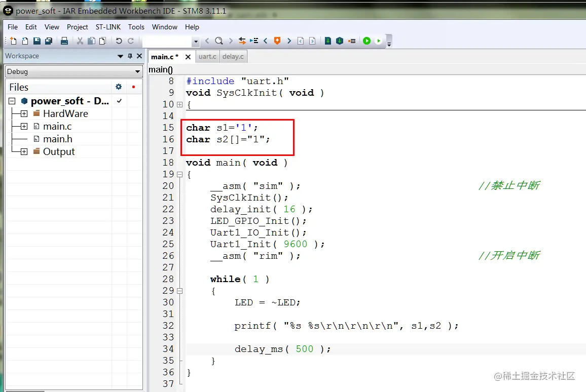Navigate backward in editor history
The width and height of the screenshot is (586, 392).
pyautogui.click(x=301, y=41)
